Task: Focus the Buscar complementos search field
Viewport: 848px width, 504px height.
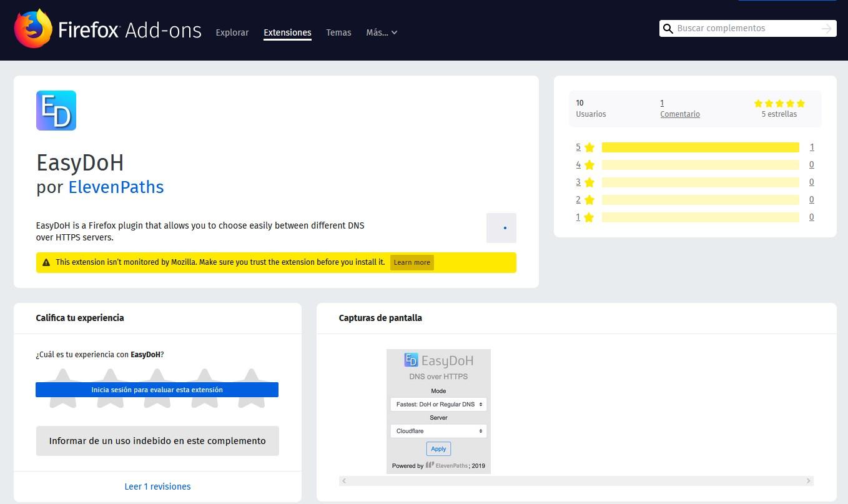Action: tap(747, 29)
